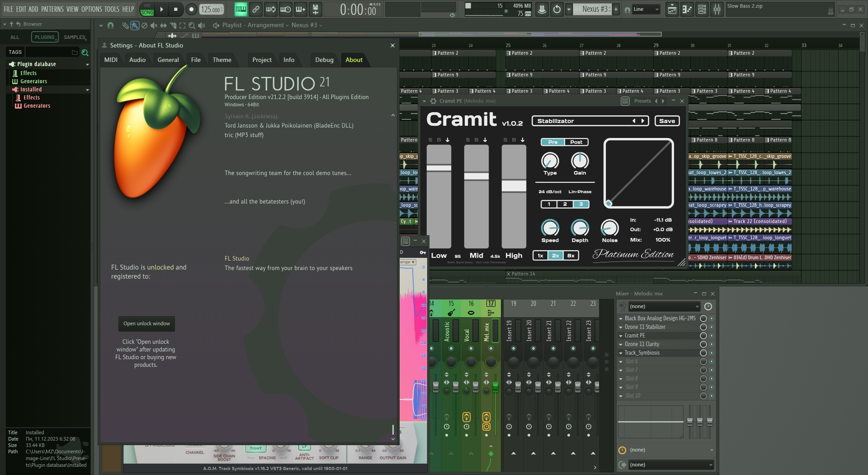The width and height of the screenshot is (868, 475).
Task: Open the PATTERNS menu
Action: (x=52, y=9)
